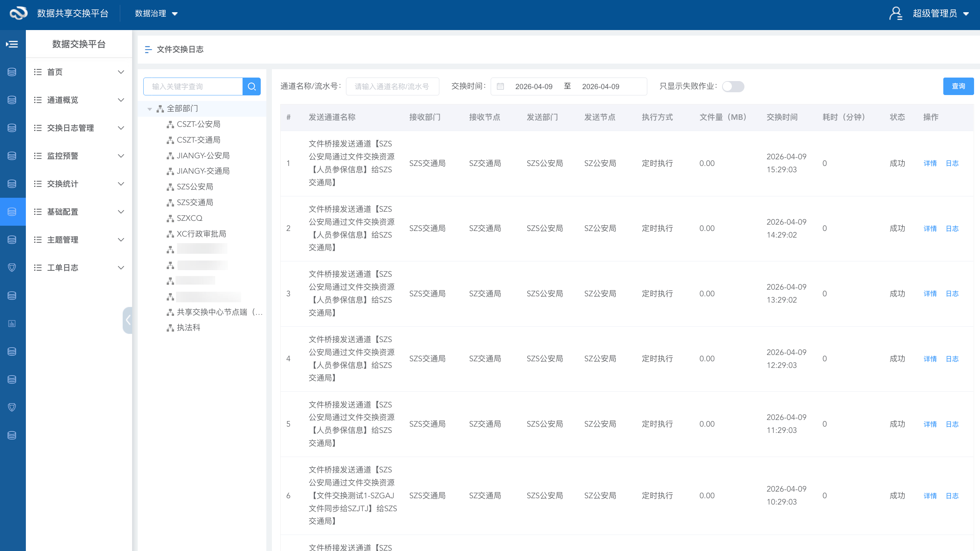
Task: Click the calendar icon in date range
Action: coord(500,86)
